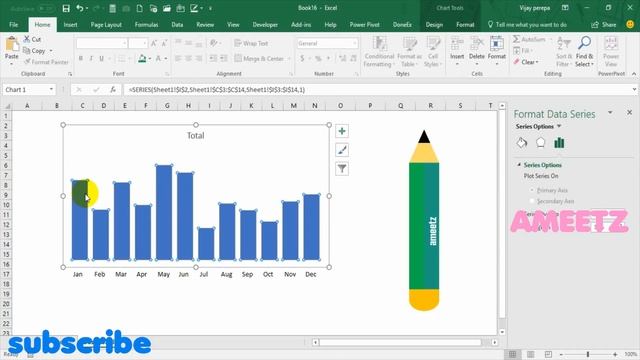Screen dimensions: 640x360
Task: Click the zoom in plus button
Action: 615,354
